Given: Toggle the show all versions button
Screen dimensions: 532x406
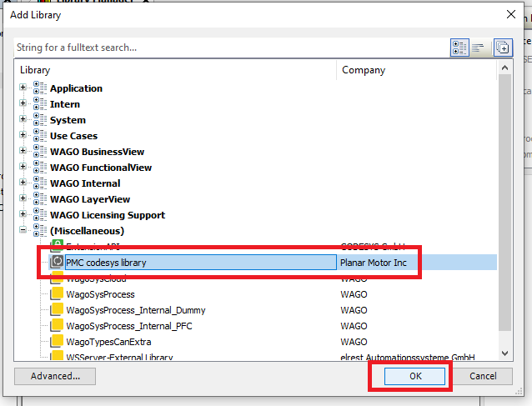Looking at the screenshot, I should [502, 48].
